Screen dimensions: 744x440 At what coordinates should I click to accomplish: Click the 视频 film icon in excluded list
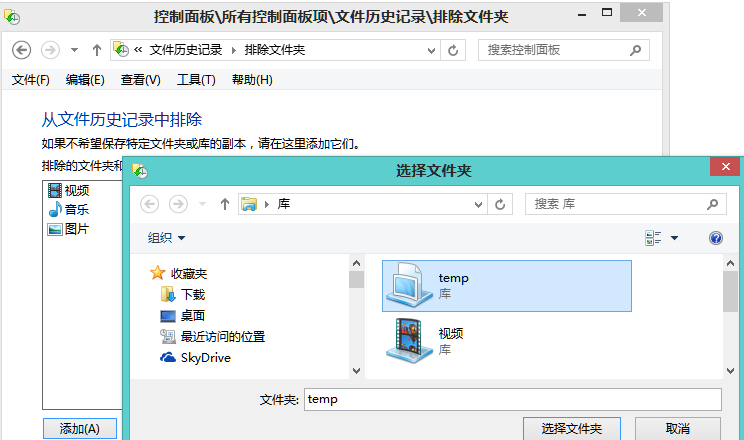click(55, 190)
